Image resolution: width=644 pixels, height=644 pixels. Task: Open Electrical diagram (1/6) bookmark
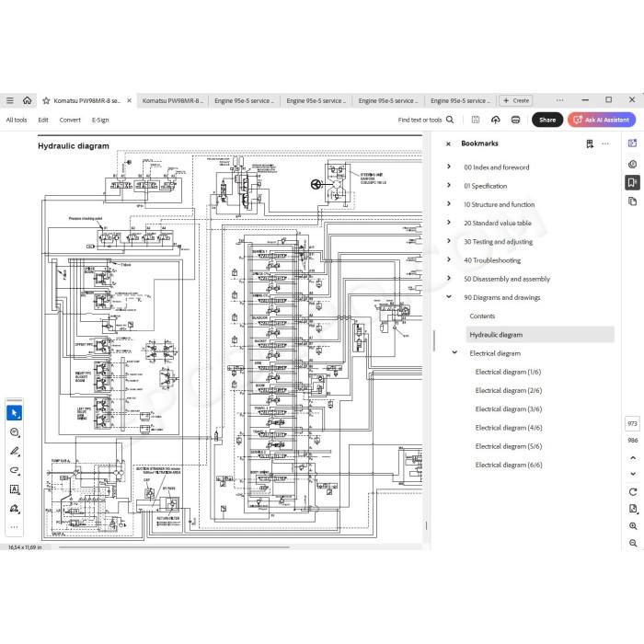pos(508,372)
